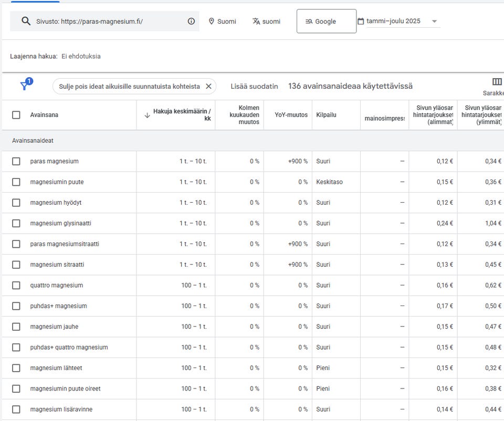Open the Sarakkeet columns icon
The image size is (504, 421).
497,82
